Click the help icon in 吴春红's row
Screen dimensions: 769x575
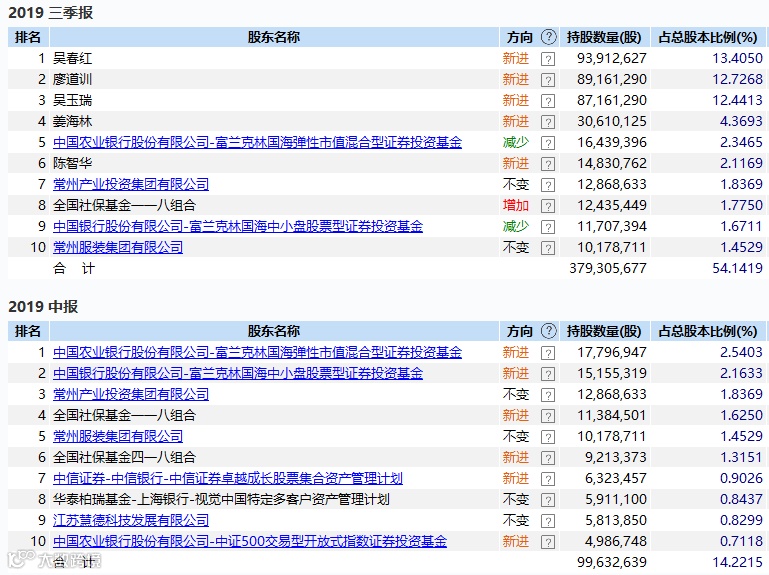click(x=548, y=59)
